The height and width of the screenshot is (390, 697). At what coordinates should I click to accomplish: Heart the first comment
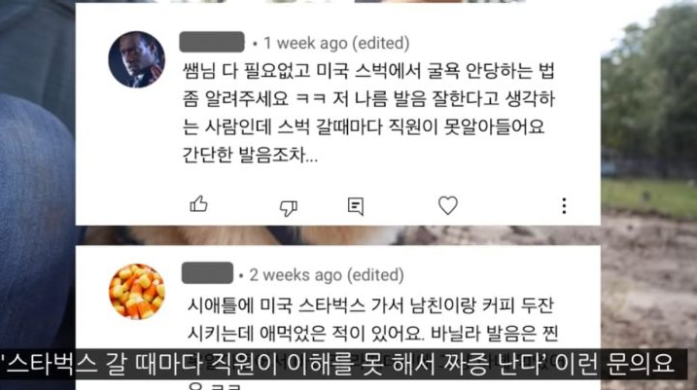[x=448, y=205]
